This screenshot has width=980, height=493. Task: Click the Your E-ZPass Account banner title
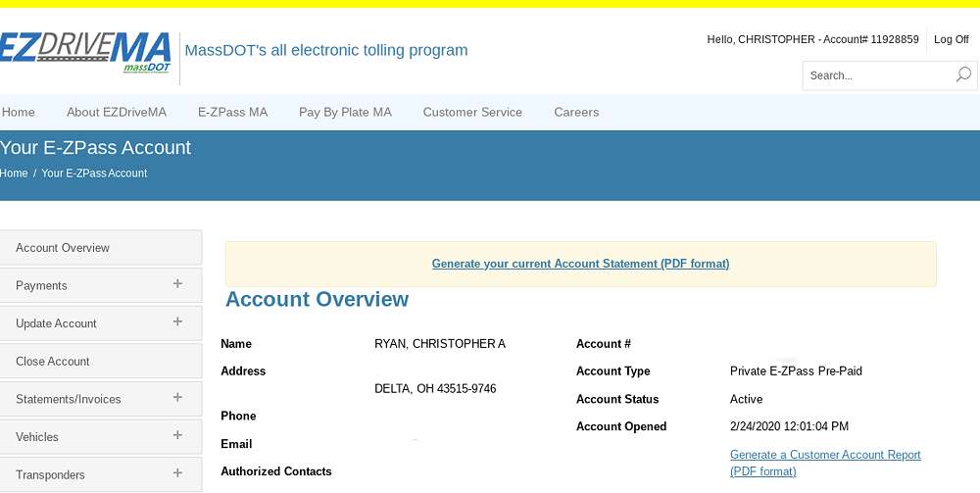coord(96,147)
